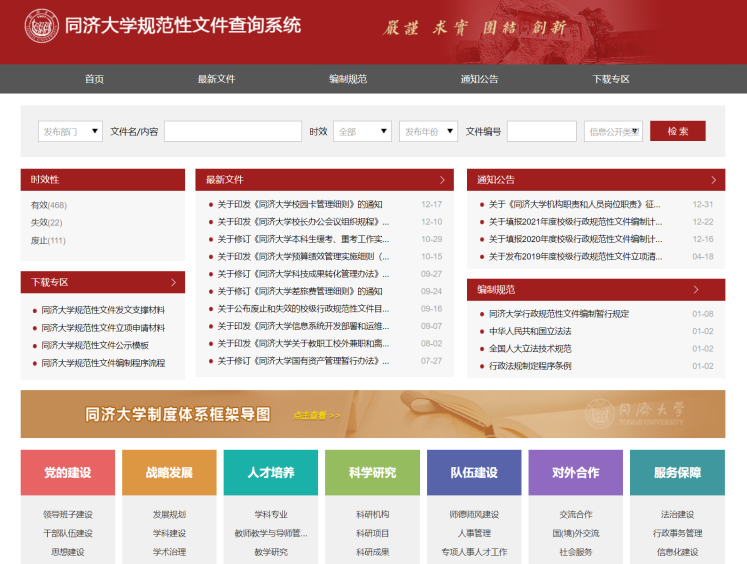Open 差旅费管理细则 notice dated 09-24
This screenshot has height=564, width=747.
300,291
